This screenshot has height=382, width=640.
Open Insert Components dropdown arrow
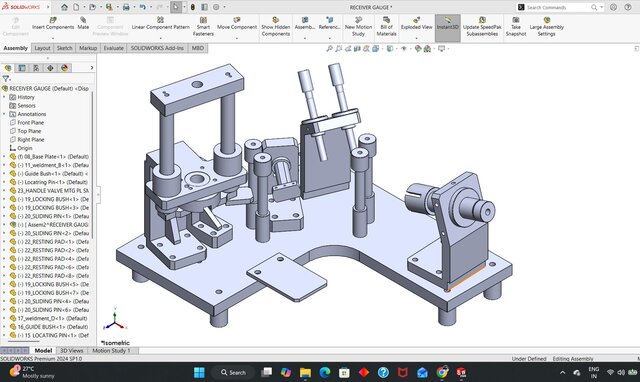(53, 38)
